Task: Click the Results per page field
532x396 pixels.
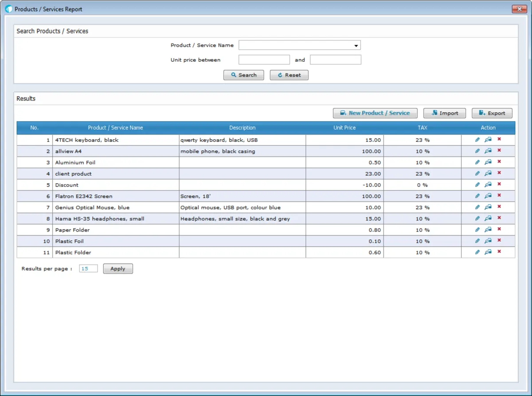Action: (88, 269)
